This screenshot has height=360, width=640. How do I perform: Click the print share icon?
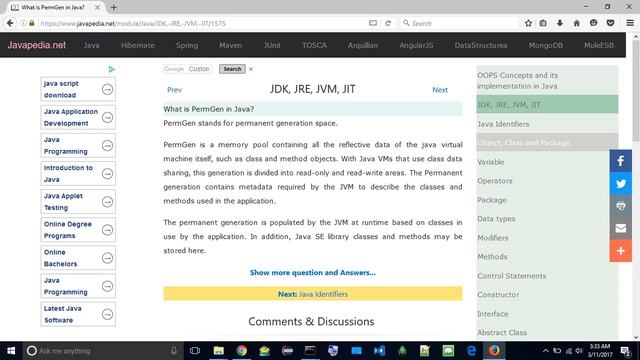(x=620, y=206)
